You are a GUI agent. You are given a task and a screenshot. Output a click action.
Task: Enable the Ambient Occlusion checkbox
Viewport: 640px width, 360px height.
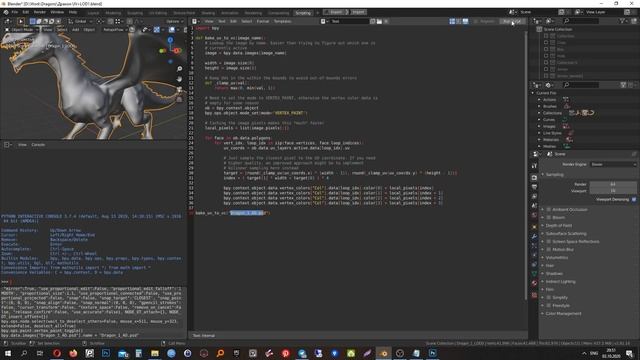pyautogui.click(x=549, y=209)
